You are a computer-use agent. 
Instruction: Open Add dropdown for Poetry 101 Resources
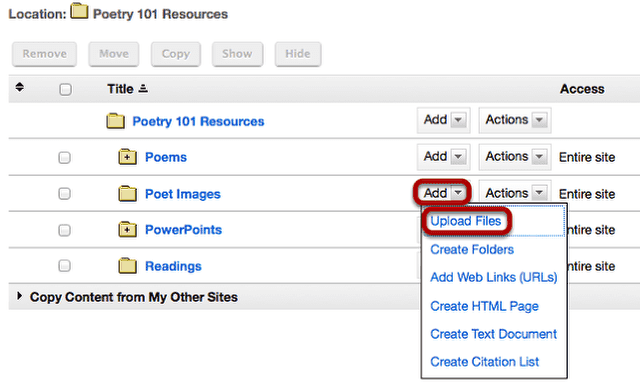pyautogui.click(x=444, y=120)
